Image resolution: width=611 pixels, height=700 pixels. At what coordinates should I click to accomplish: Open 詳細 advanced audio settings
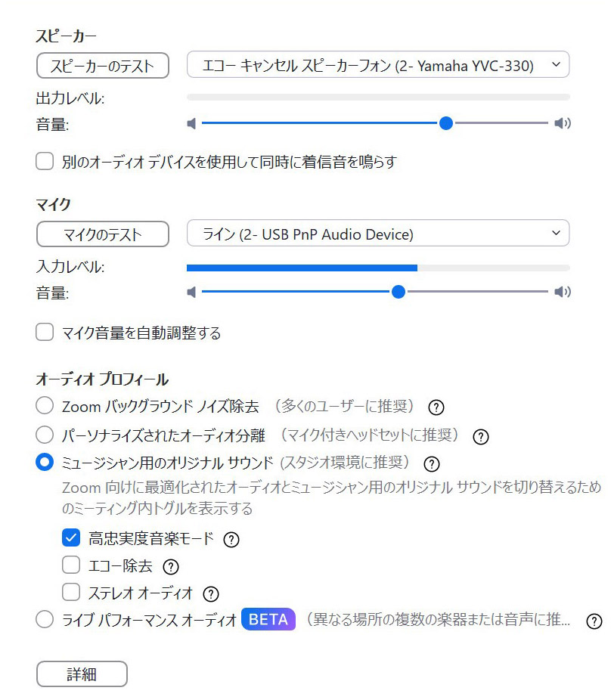[x=82, y=674]
